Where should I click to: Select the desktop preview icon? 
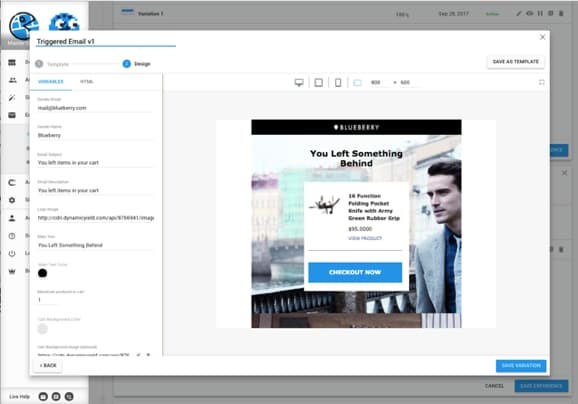click(299, 83)
